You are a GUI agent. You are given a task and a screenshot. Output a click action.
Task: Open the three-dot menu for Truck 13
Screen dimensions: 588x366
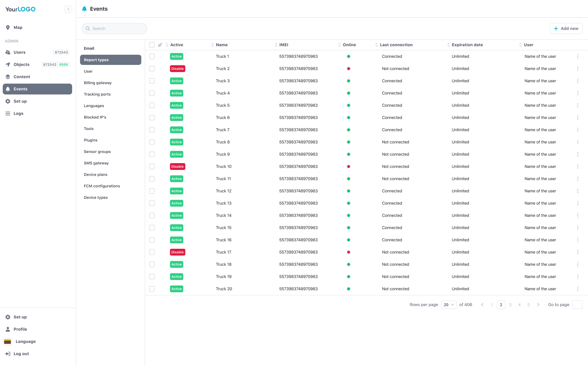coord(578,203)
